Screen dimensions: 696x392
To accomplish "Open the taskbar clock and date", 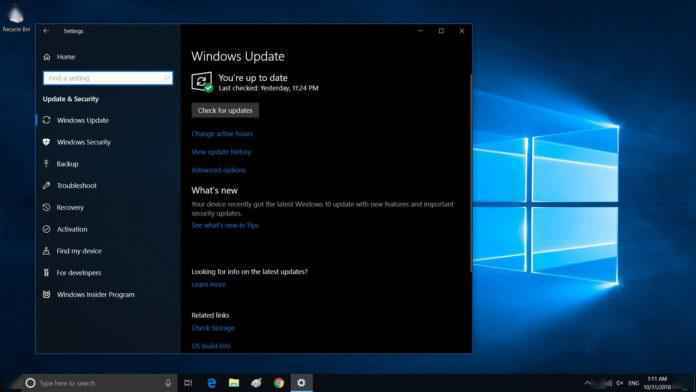I will point(657,383).
